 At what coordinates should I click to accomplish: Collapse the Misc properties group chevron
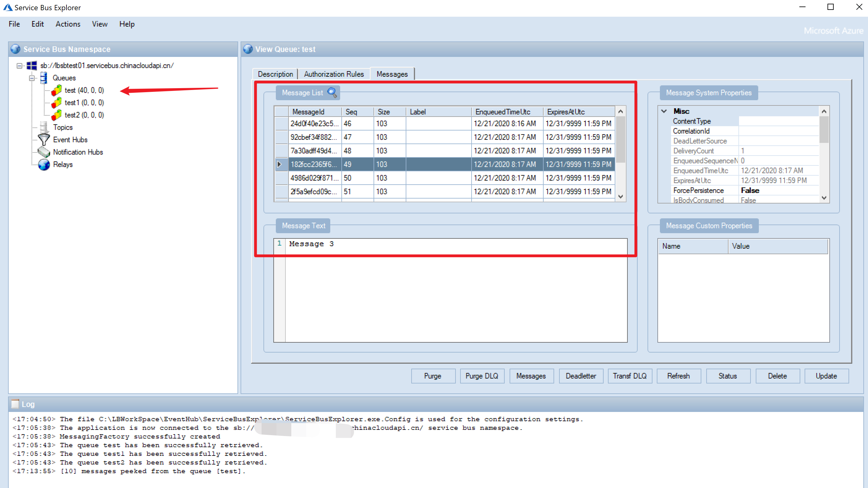pos(664,111)
